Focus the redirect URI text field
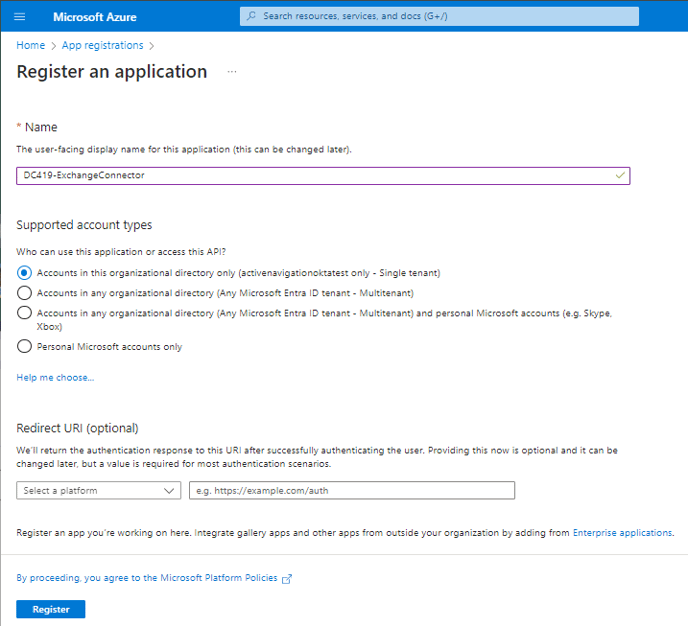Screen dimensions: 688x626 [352, 490]
